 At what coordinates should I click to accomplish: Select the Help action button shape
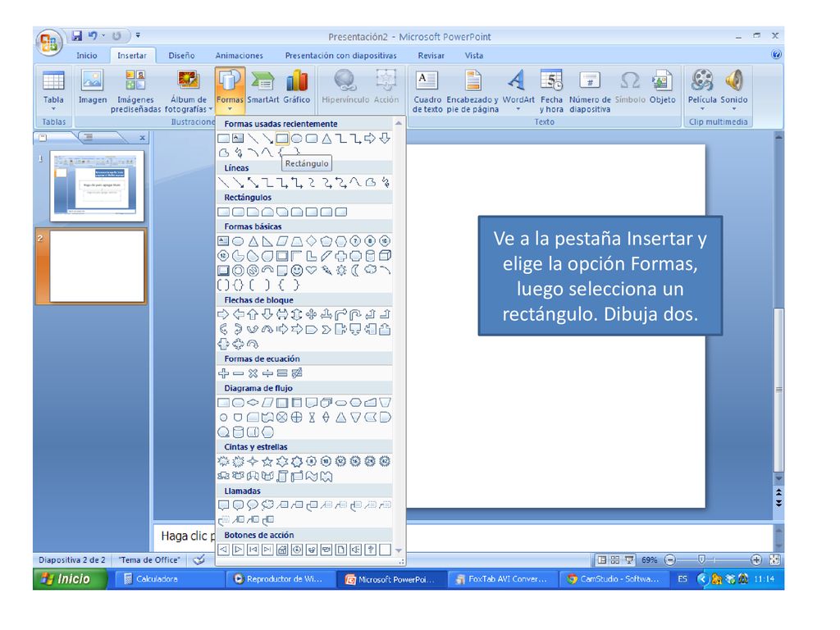[370, 549]
